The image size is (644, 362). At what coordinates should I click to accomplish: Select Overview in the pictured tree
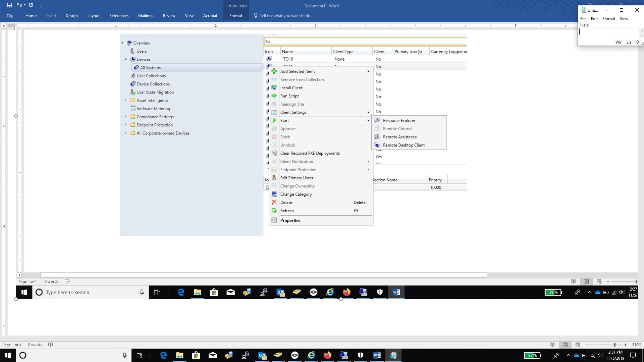point(142,43)
